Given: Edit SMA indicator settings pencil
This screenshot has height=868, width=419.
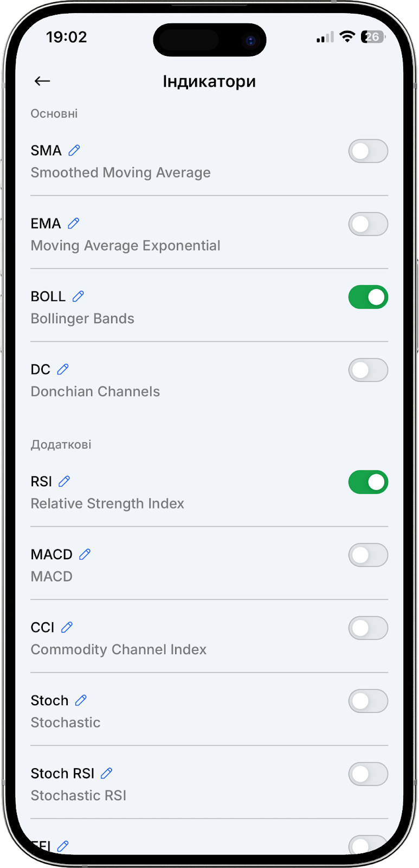Looking at the screenshot, I should pos(74,150).
